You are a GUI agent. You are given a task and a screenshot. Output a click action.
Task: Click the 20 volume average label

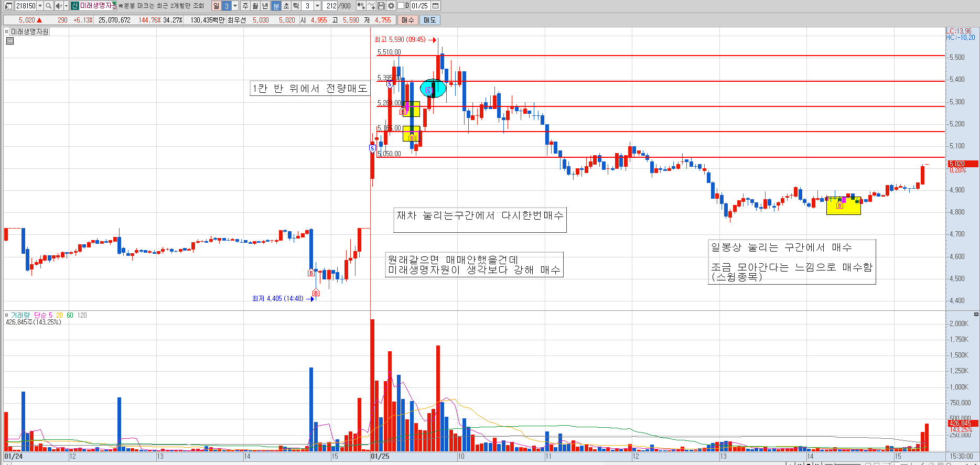59,315
